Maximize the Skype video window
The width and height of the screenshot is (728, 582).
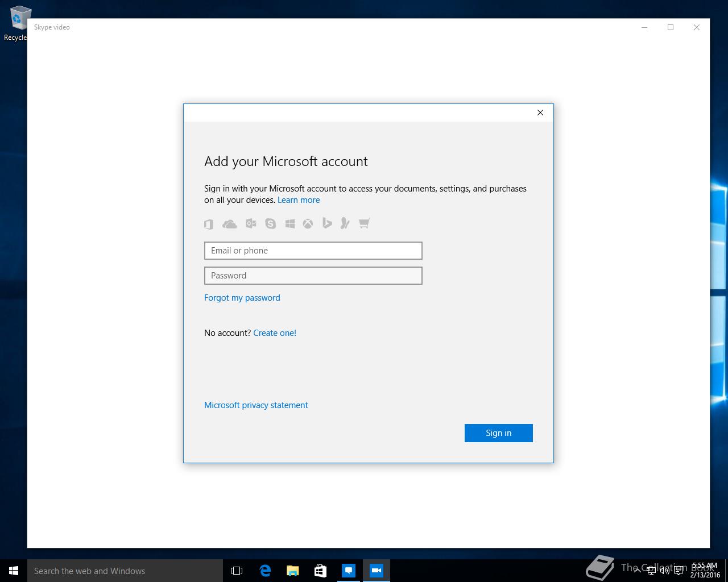point(671,27)
